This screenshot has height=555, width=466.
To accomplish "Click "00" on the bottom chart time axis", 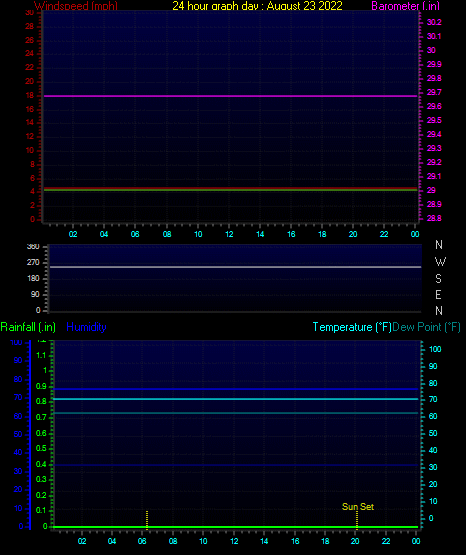I will 416,541.
